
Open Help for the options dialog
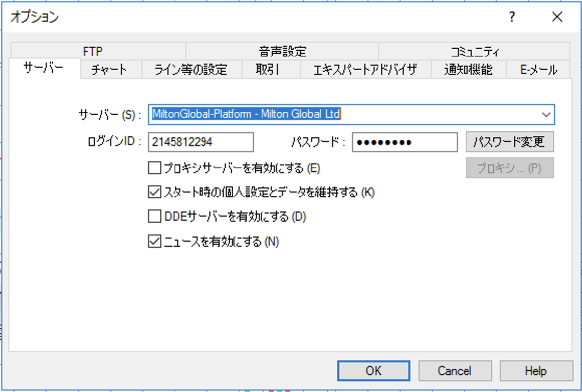pos(536,370)
